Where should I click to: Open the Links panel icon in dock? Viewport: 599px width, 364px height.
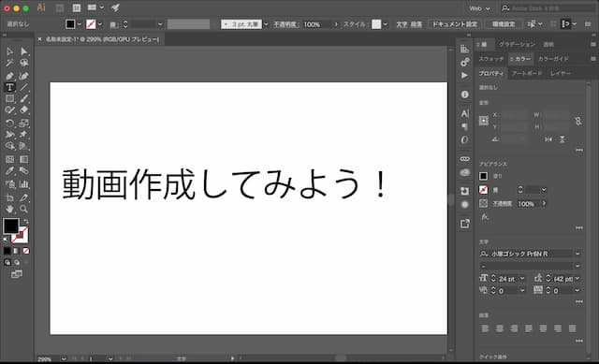pyautogui.click(x=464, y=158)
